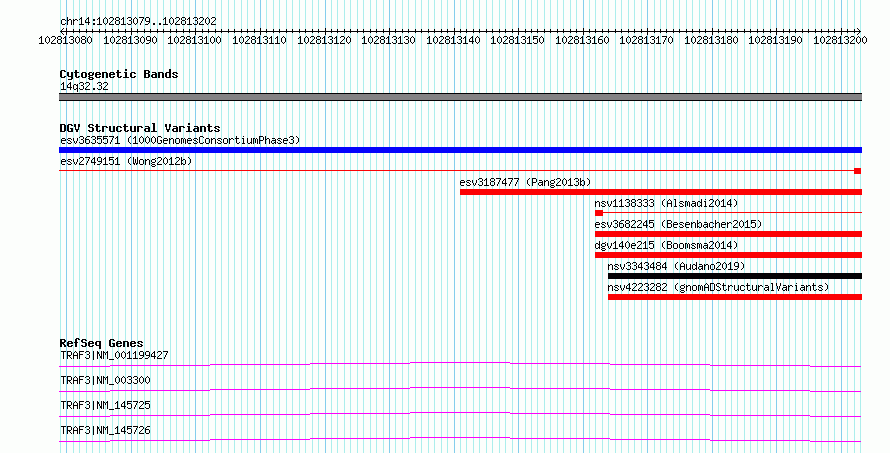Viewport: 890px width, 453px height.
Task: Click ruler tick 102813190
Action: [775, 40]
